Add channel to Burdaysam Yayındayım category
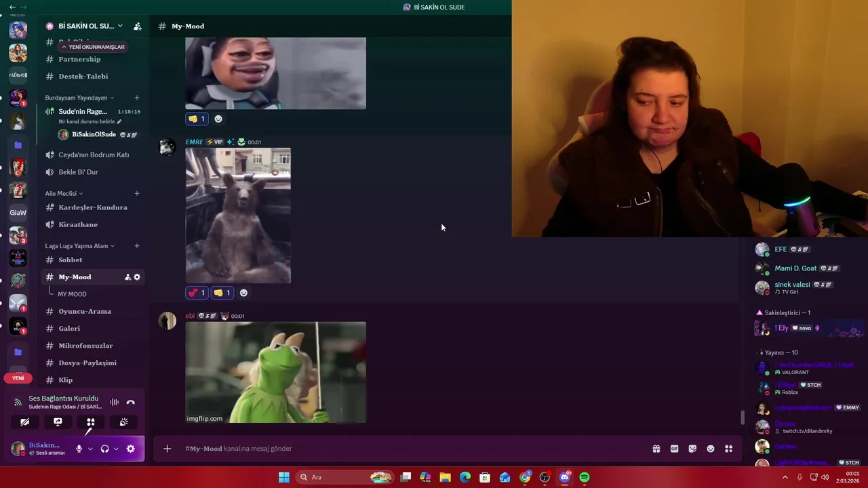This screenshot has width=868, height=488. point(137,98)
